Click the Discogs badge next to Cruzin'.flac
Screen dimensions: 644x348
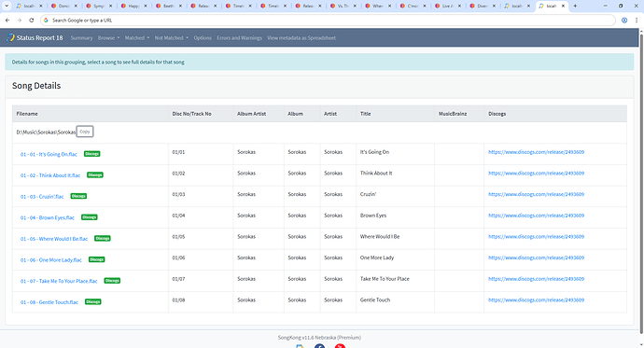coord(78,196)
